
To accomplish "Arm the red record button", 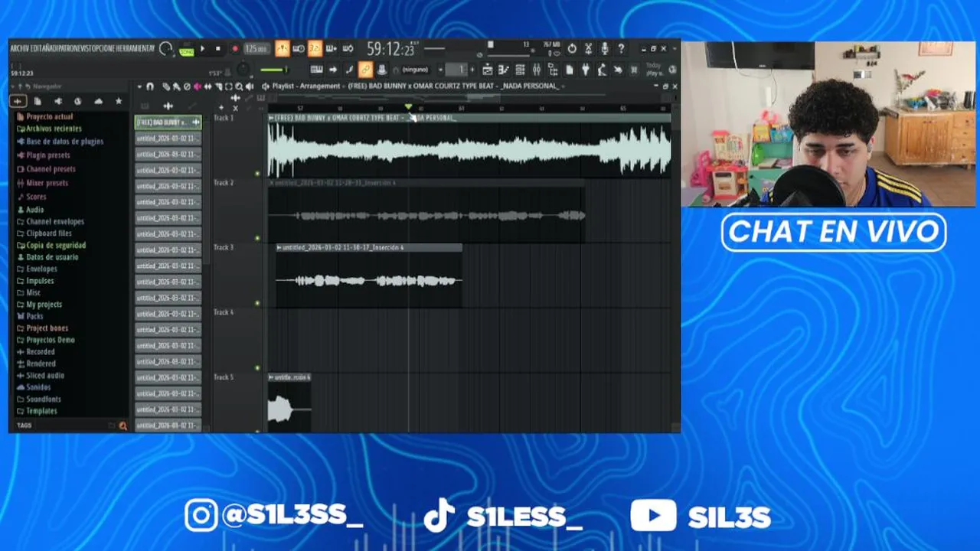I will (235, 49).
